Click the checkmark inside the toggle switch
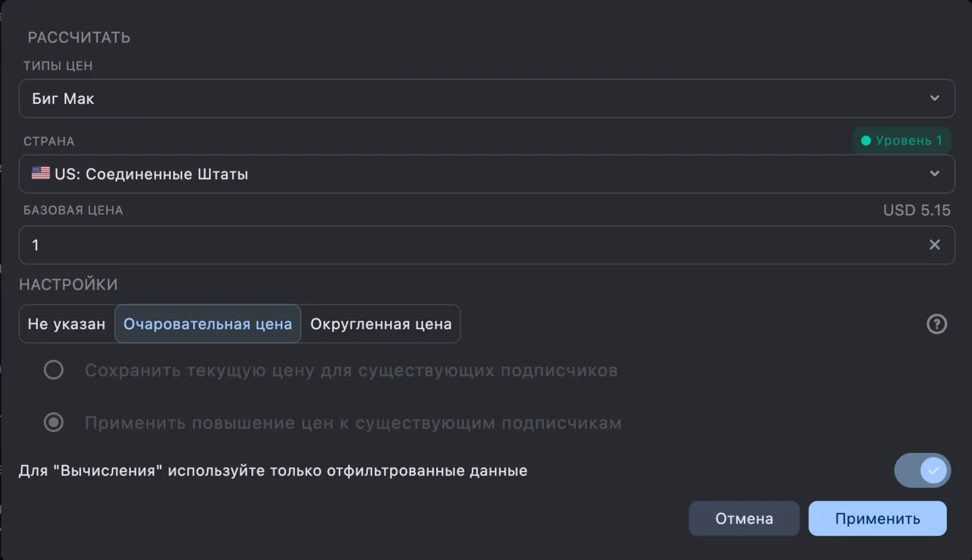 coord(933,470)
